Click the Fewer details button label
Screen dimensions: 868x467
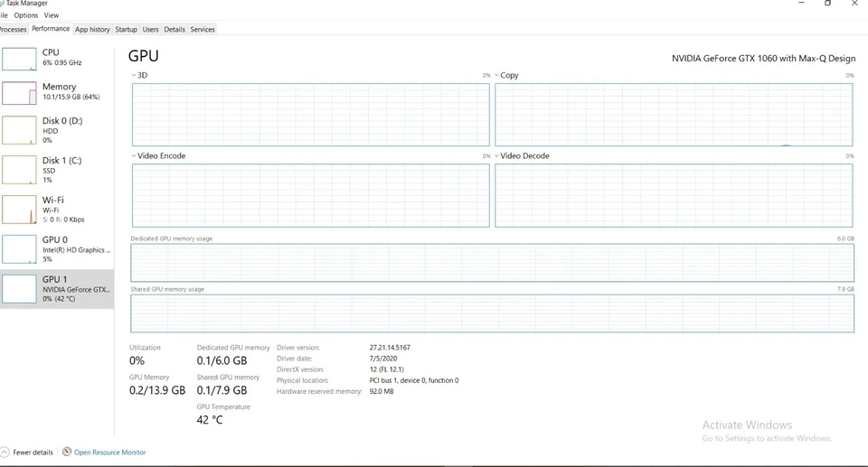point(33,453)
